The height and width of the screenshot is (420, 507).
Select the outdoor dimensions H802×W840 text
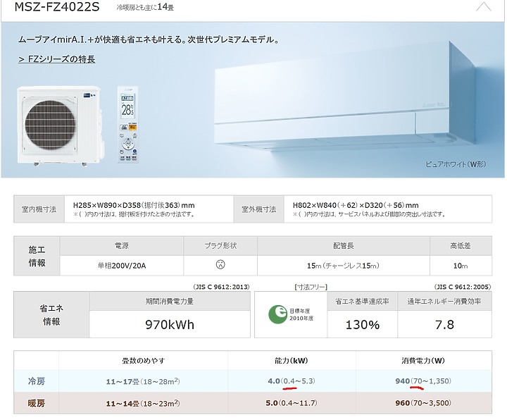356,205
